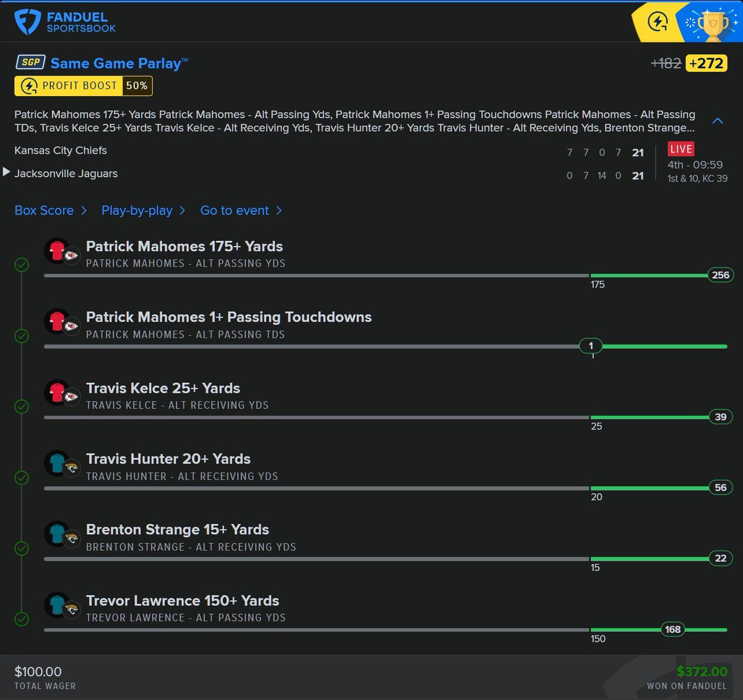Click teal jersey icon beside Trevor Lawrence 150+ Yards
The image size is (743, 700).
pos(57,605)
